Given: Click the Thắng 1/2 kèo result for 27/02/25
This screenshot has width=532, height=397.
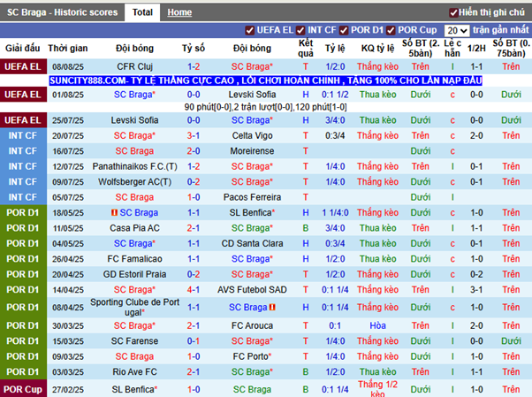Looking at the screenshot, I should tap(377, 389).
